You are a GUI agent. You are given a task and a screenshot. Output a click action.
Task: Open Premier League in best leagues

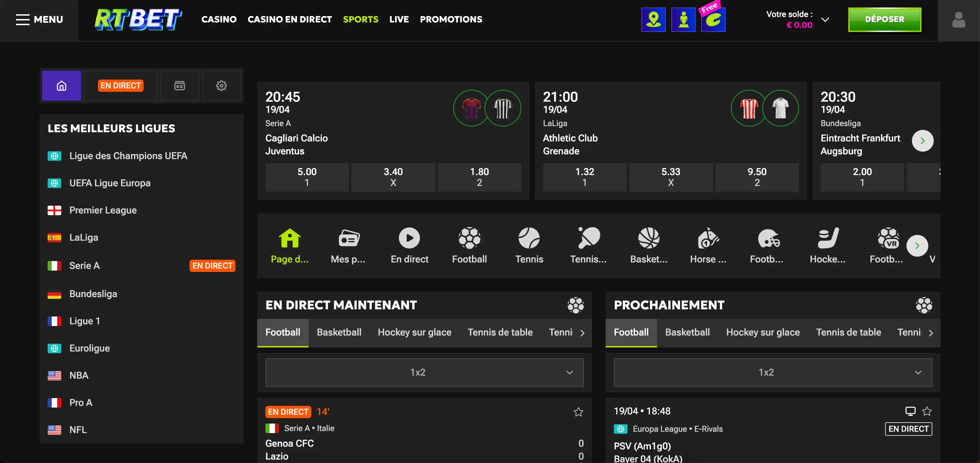point(141,210)
